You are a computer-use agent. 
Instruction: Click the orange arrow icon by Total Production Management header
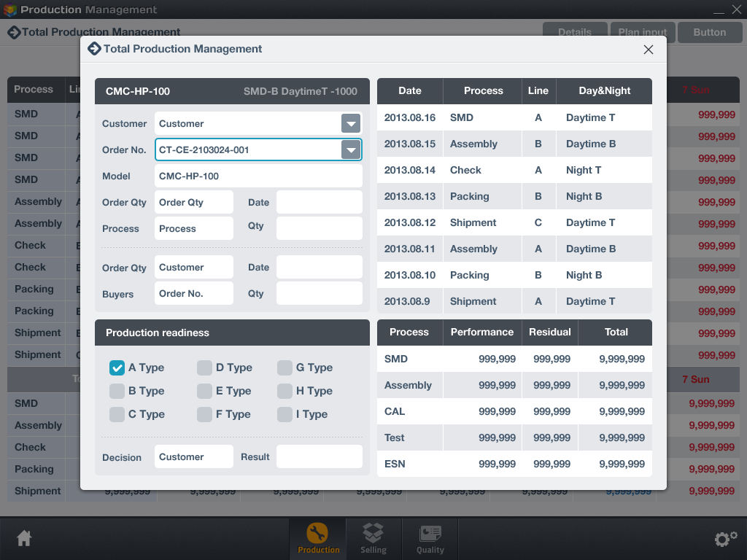(14, 32)
